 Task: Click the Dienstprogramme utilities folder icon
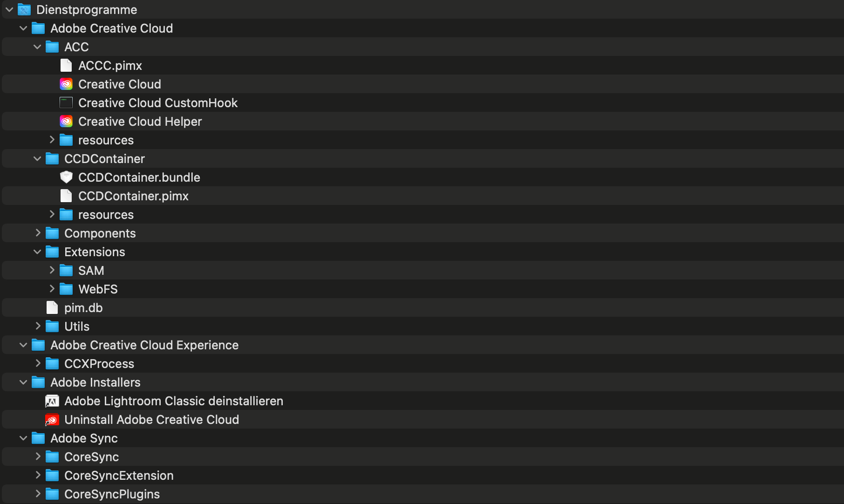[x=24, y=9]
